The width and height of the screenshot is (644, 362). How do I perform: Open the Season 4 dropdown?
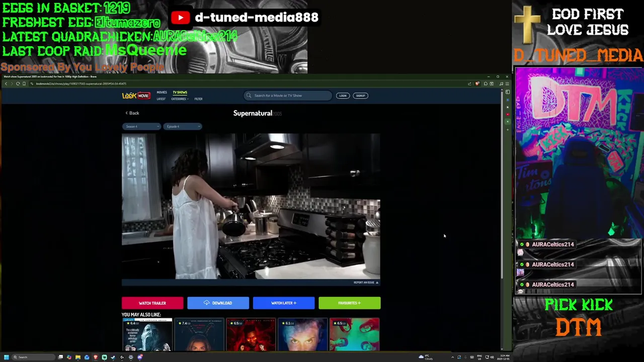coord(141,127)
